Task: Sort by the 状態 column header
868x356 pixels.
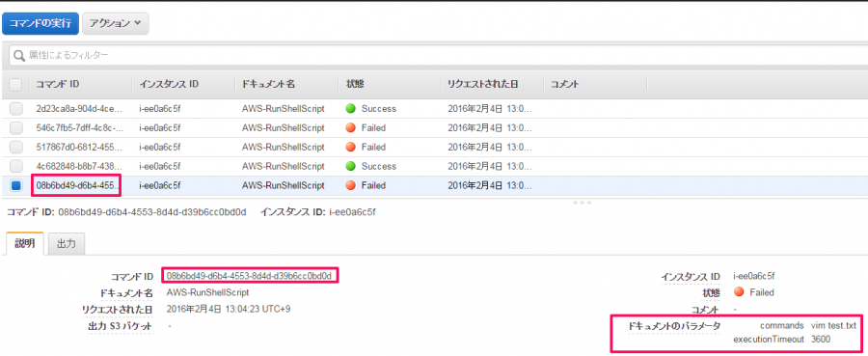Action: coord(354,85)
